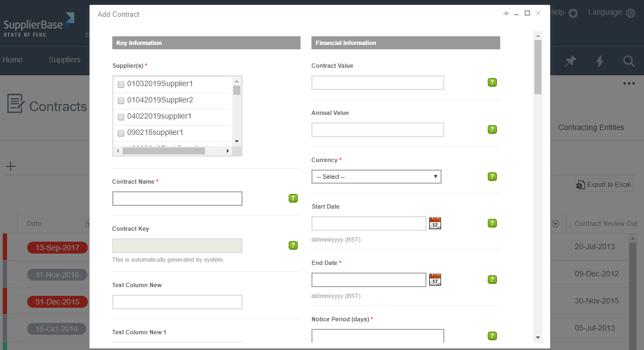This screenshot has height=350, width=644.
Task: Open the End Date calendar picker
Action: pos(435,280)
